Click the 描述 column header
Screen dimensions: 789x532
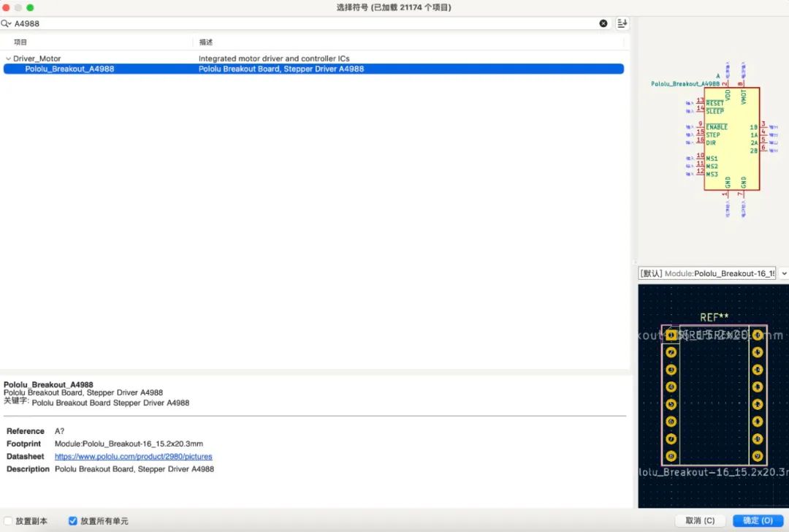[206, 42]
